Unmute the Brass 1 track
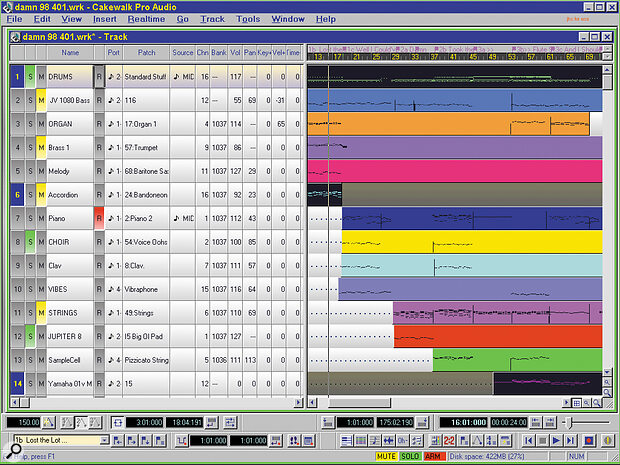Image resolution: width=620 pixels, height=465 pixels. point(41,147)
